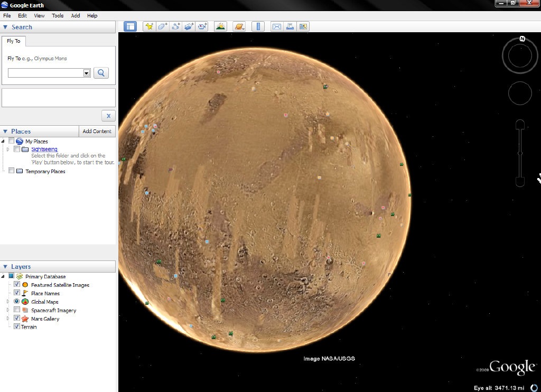Click the N north-up compass marker

[x=523, y=39]
